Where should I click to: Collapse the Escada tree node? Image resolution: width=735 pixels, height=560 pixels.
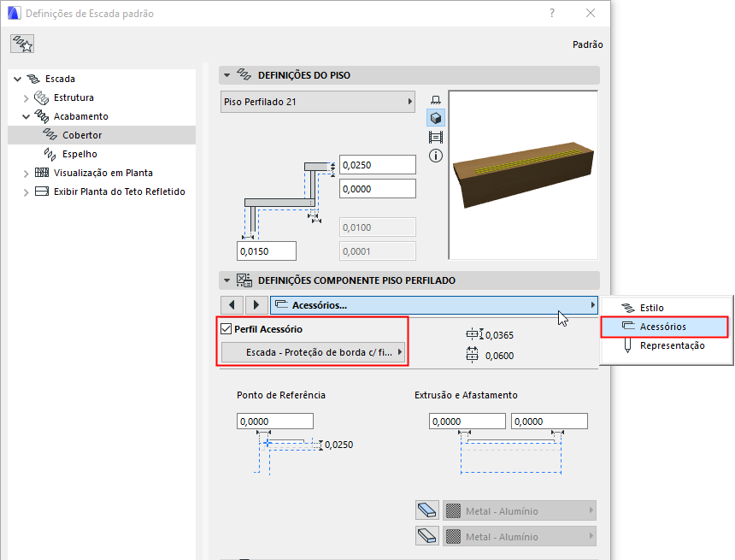click(18, 79)
